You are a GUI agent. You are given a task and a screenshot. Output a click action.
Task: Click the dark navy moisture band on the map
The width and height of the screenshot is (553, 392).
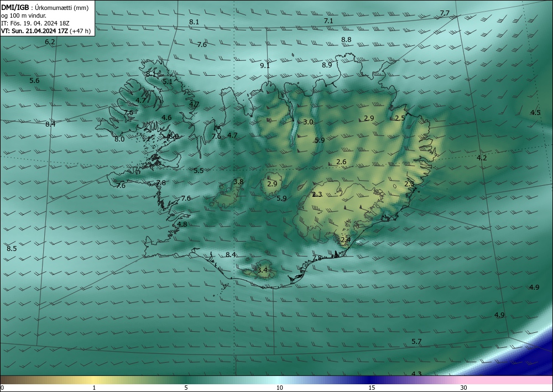click(x=529, y=358)
